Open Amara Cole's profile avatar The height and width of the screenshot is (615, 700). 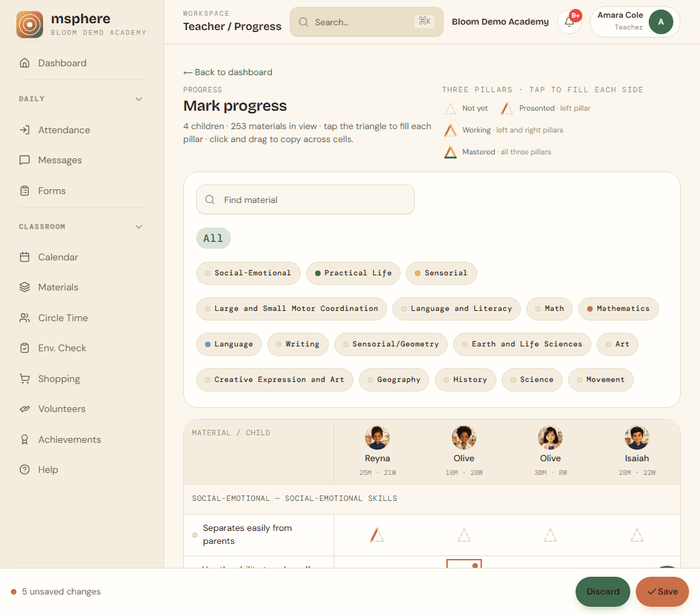[661, 22]
